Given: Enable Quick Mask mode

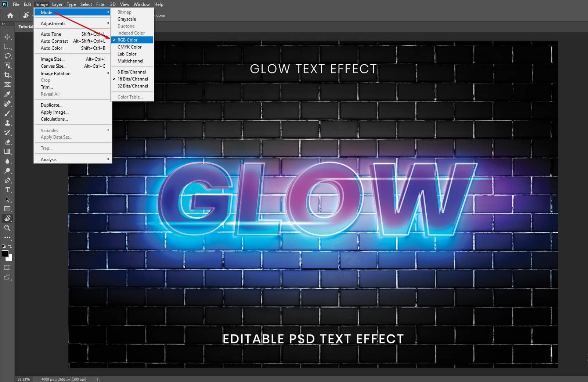Looking at the screenshot, I should (7, 268).
